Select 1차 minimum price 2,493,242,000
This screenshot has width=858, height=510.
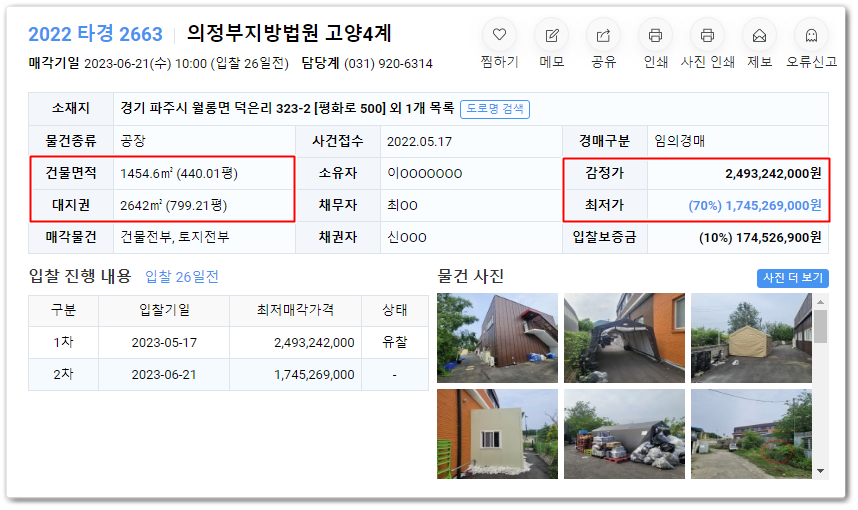pos(314,343)
